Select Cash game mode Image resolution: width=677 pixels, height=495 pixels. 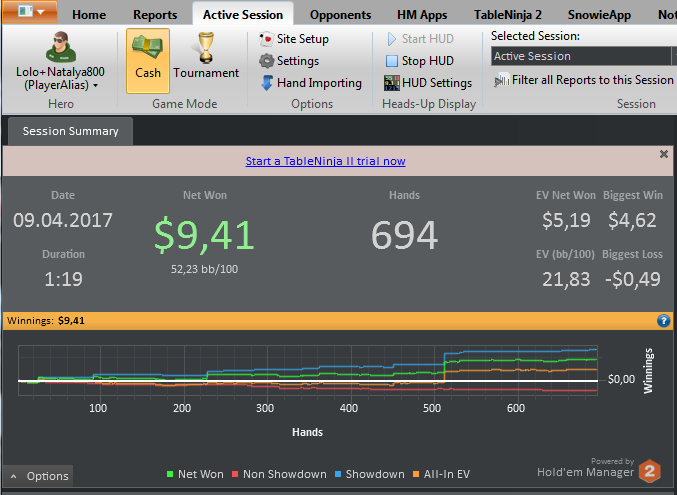[148, 60]
